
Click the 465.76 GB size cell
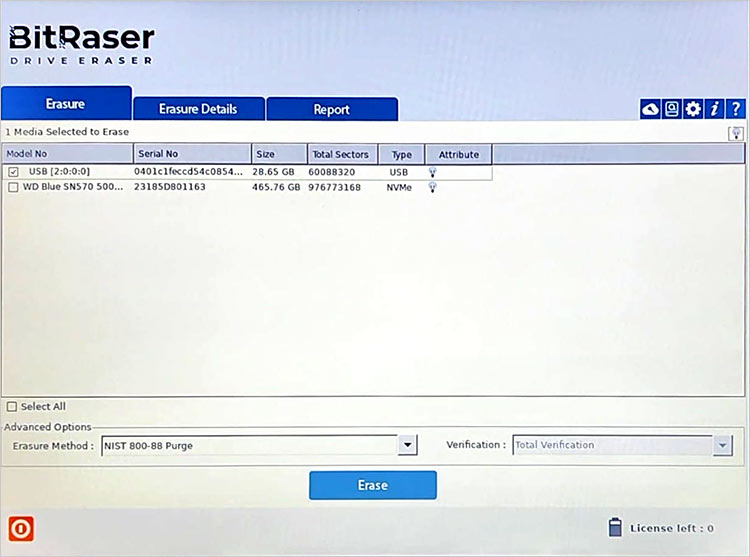pyautogui.click(x=276, y=187)
